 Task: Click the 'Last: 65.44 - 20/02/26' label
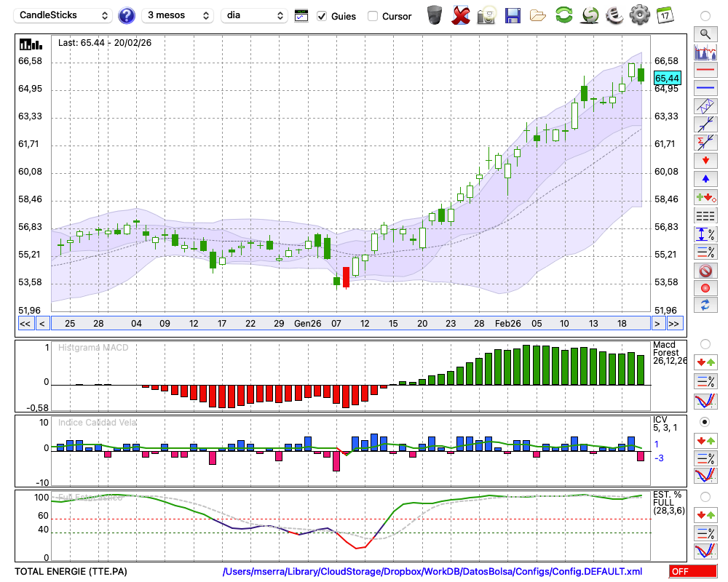click(104, 43)
